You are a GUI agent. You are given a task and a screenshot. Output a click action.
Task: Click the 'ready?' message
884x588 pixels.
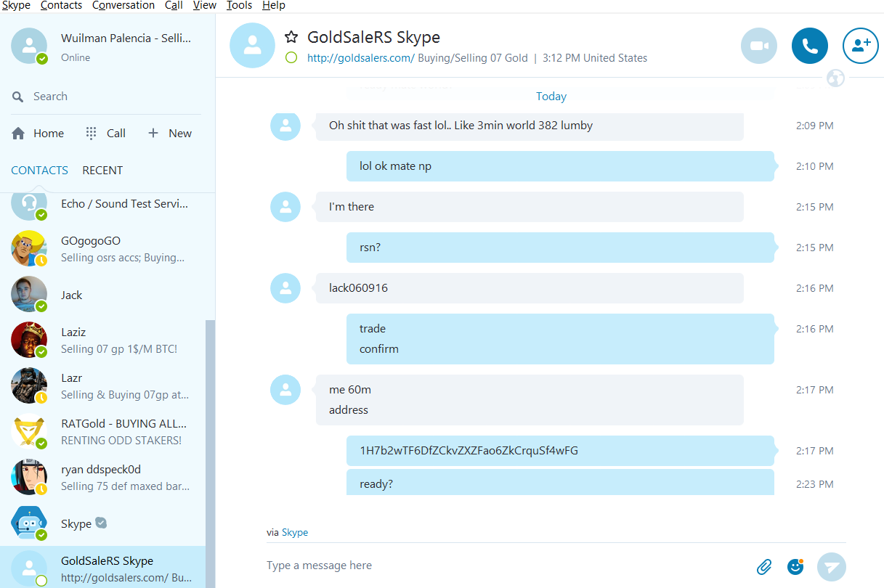(560, 483)
